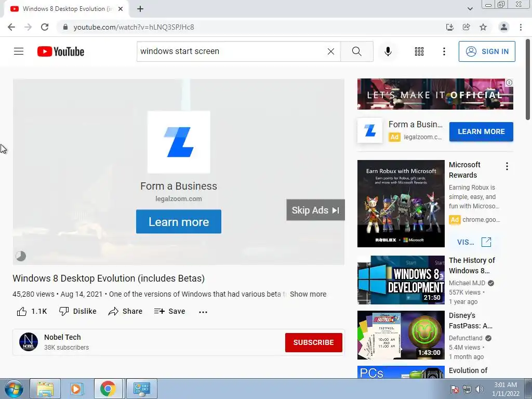The height and width of the screenshot is (399, 532).
Task: Click the address bar URL
Action: tap(134, 27)
